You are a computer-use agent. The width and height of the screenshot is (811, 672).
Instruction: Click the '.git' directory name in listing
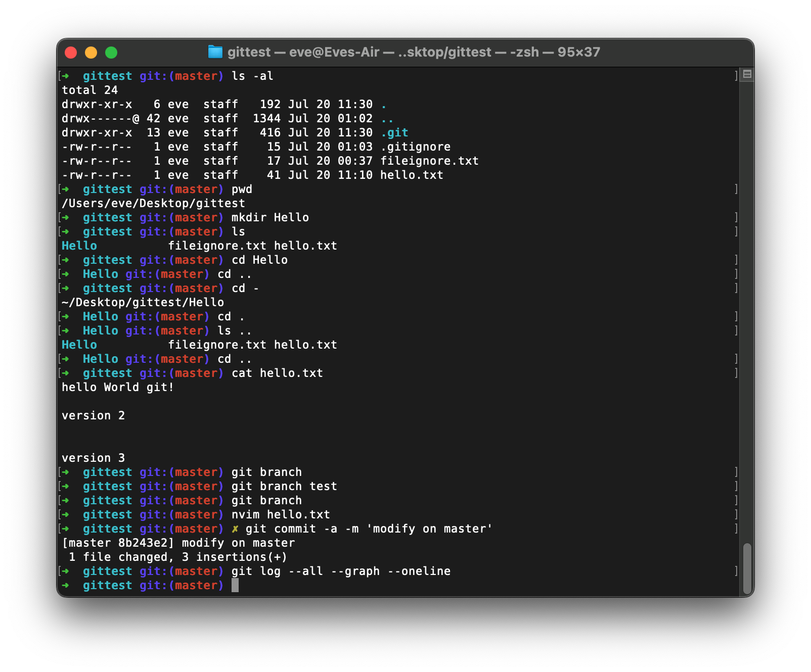click(394, 132)
